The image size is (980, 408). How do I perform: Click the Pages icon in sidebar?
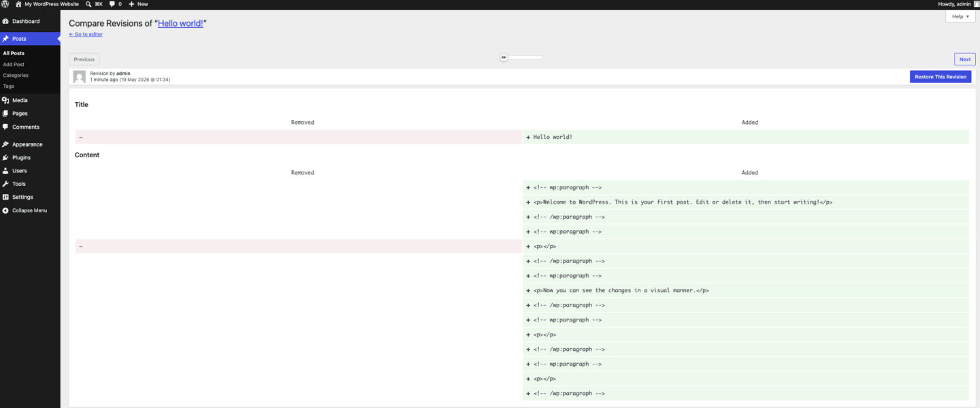tap(5, 114)
